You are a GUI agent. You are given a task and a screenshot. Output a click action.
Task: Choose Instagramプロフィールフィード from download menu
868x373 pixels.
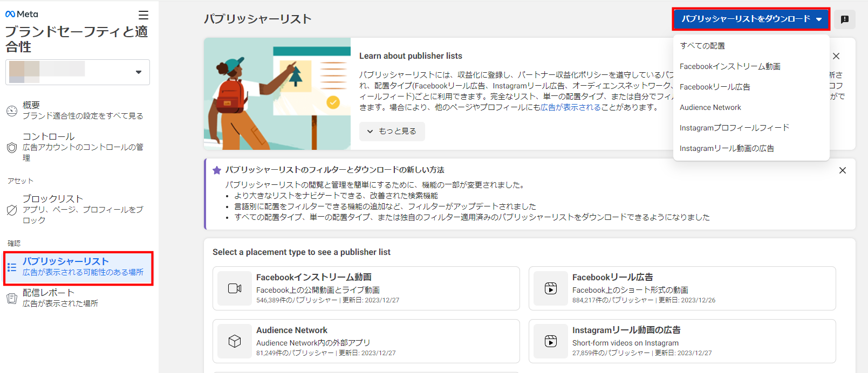pos(734,128)
